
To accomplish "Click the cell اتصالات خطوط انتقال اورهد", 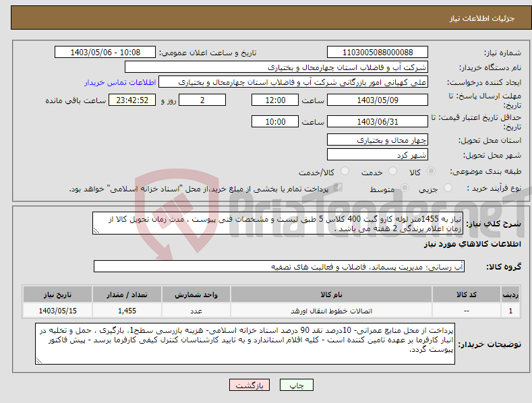I will coord(332,311).
